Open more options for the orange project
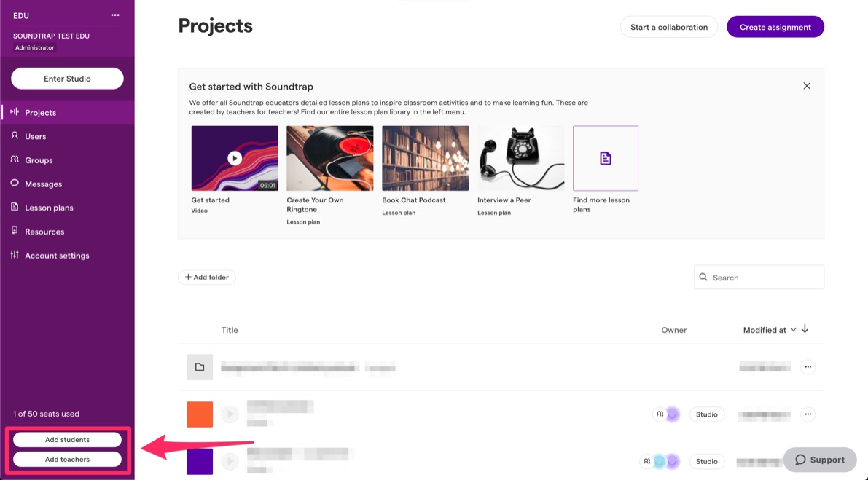Viewport: 868px width, 480px height. click(x=808, y=414)
